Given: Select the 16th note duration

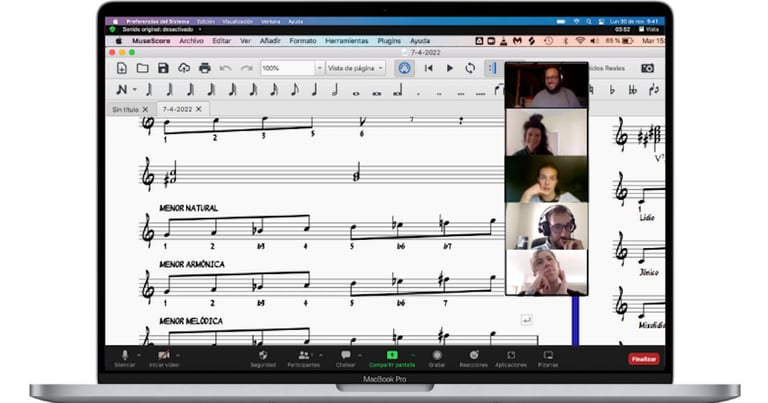Looking at the screenshot, I should 274,89.
